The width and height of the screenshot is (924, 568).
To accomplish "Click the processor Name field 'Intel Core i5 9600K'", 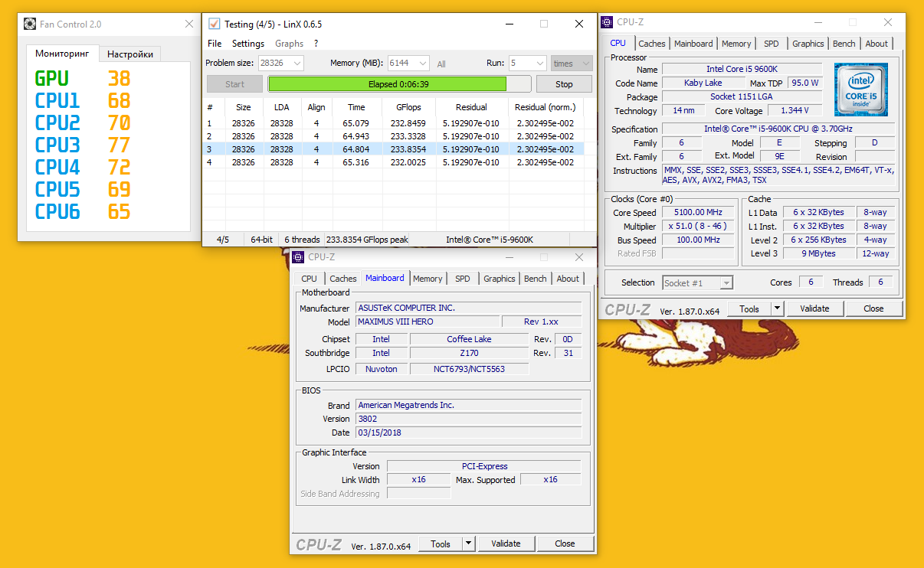I will coord(742,69).
